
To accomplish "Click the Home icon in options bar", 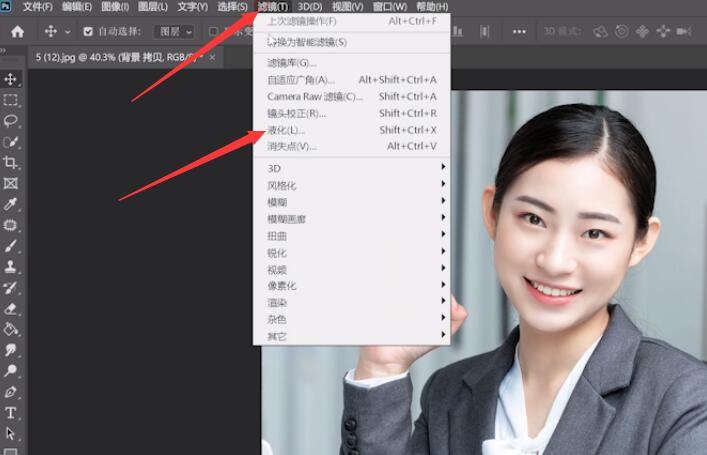I will (17, 31).
